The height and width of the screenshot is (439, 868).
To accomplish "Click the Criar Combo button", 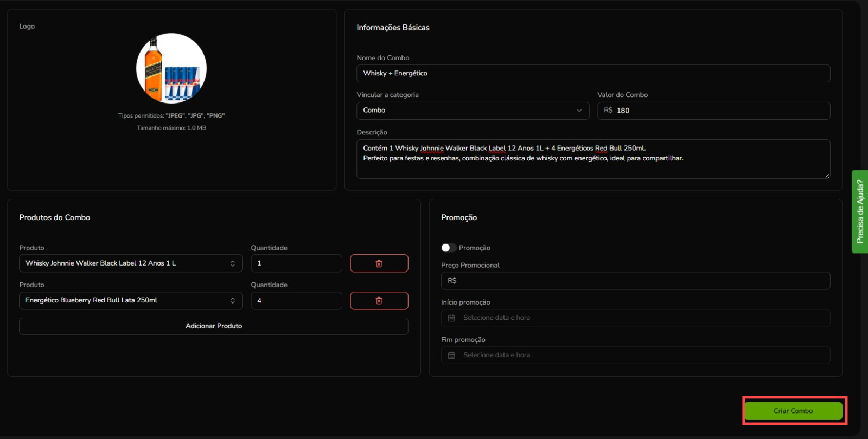I will (x=793, y=411).
